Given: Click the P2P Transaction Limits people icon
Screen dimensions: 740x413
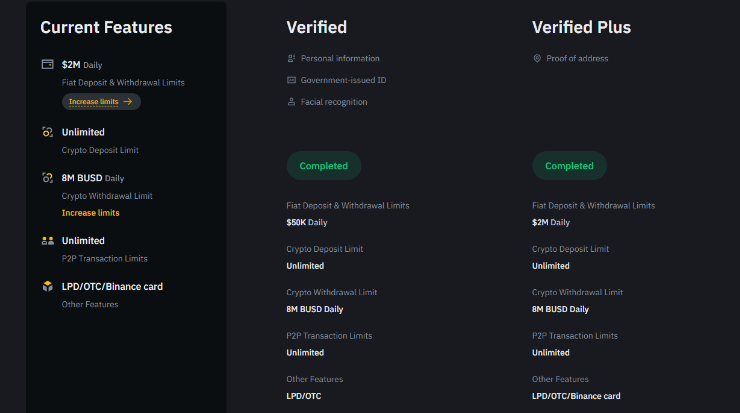Looking at the screenshot, I should point(48,241).
